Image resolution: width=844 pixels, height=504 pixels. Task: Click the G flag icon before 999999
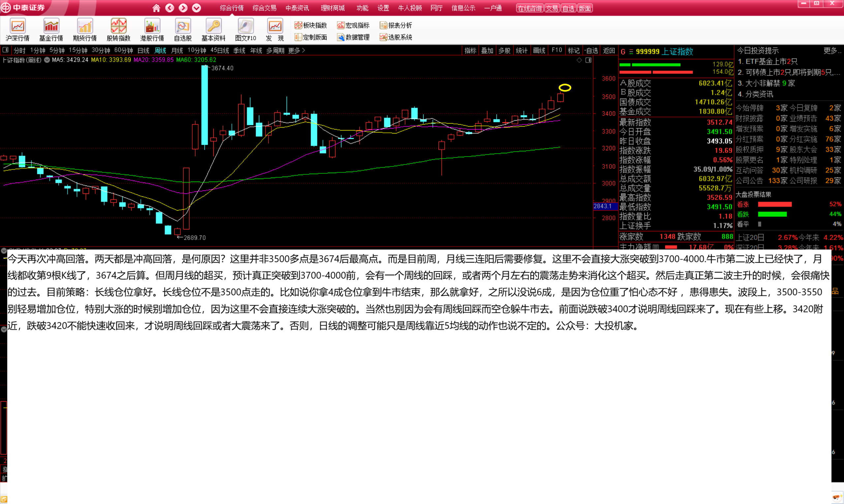coord(623,52)
